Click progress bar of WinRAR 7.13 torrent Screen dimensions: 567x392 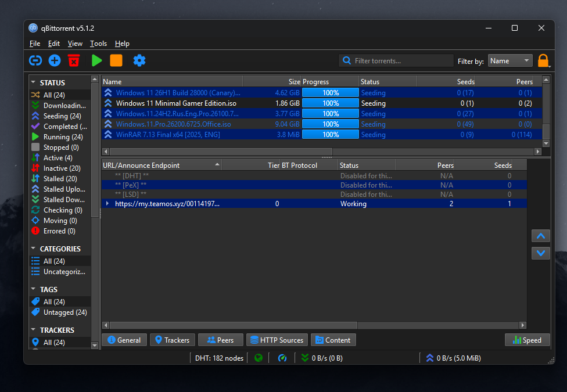pyautogui.click(x=330, y=135)
